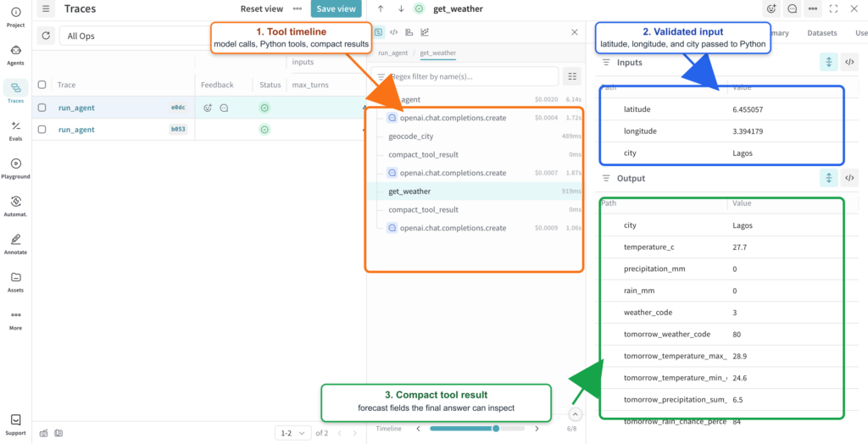Sort by the Status column header
This screenshot has width=868, height=444.
tap(270, 85)
